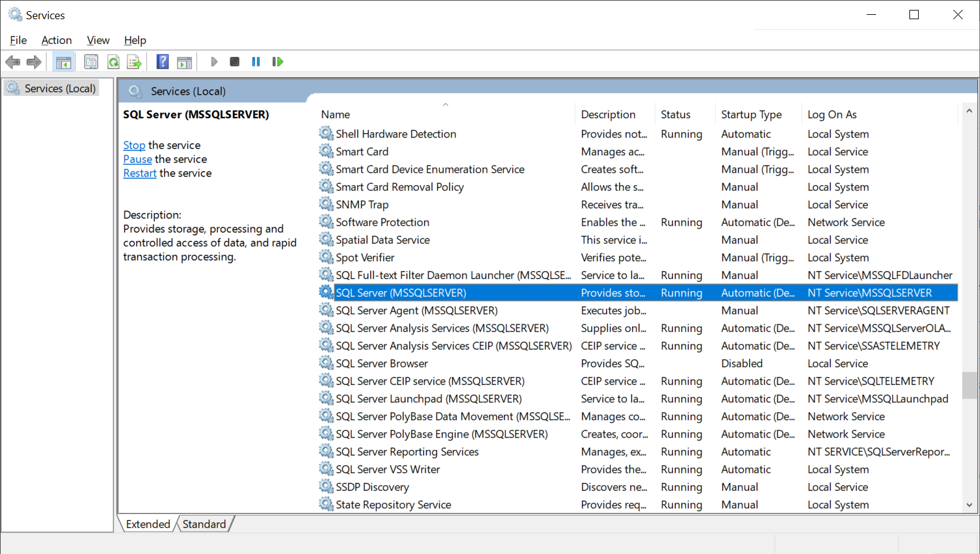Toggle the Show/Hide Console Tree button
The height and width of the screenshot is (554, 980).
pyautogui.click(x=64, y=62)
